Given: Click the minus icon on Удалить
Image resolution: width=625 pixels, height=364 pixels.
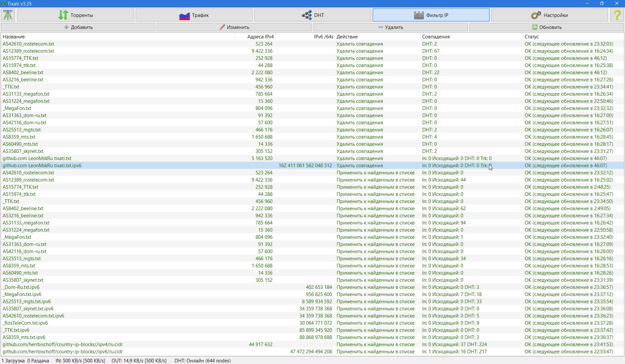Looking at the screenshot, I should [x=380, y=27].
